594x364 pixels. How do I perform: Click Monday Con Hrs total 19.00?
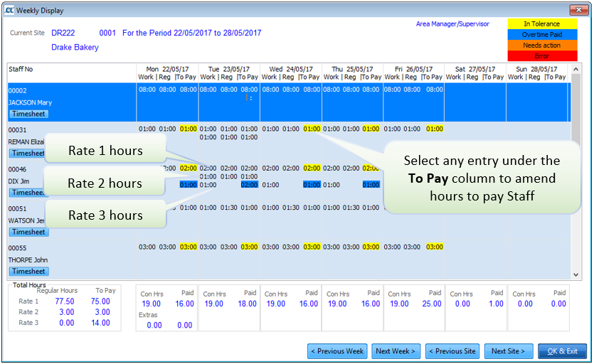151,304
